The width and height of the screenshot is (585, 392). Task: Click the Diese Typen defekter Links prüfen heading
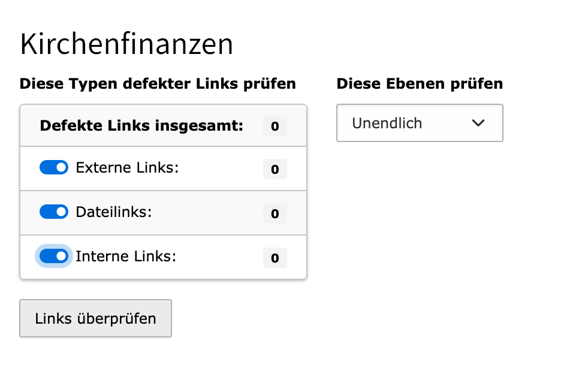point(158,84)
